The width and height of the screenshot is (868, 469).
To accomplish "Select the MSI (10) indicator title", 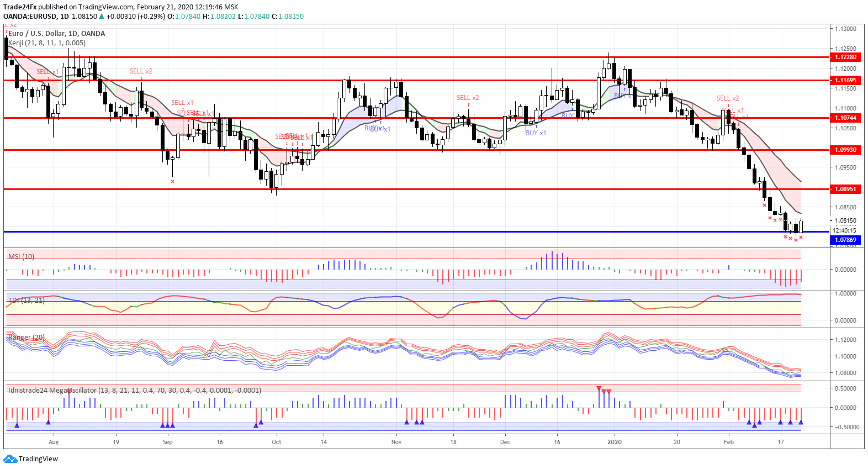I will pyautogui.click(x=21, y=256).
